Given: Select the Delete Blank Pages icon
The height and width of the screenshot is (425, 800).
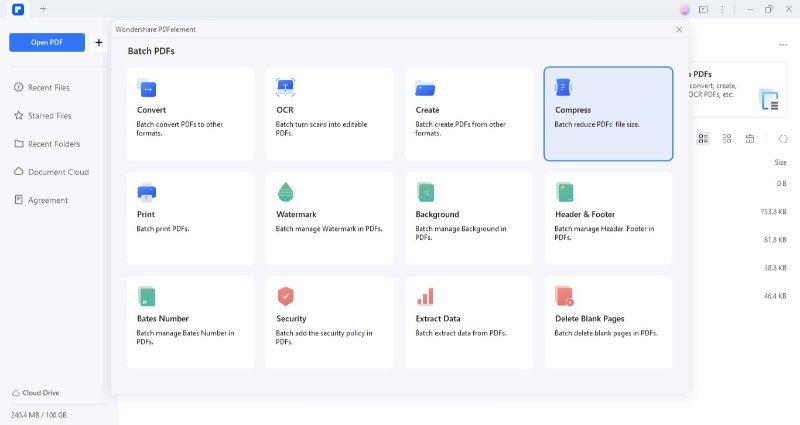Looking at the screenshot, I should click(564, 296).
